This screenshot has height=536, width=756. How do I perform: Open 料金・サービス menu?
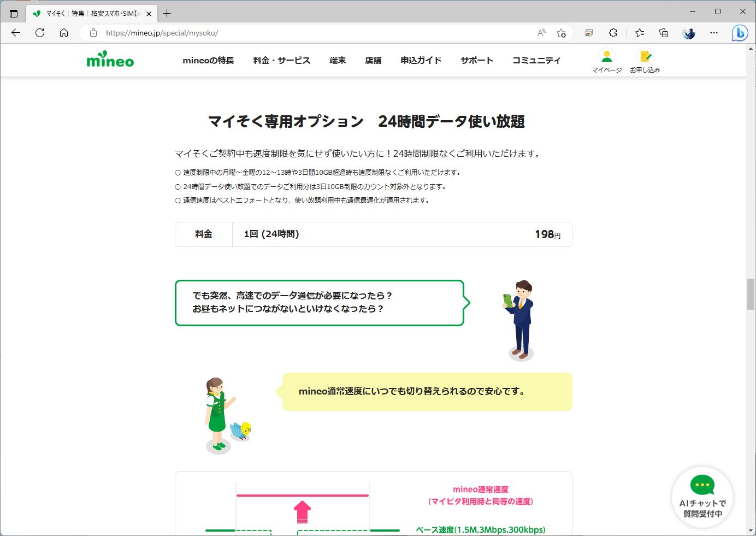tap(282, 60)
